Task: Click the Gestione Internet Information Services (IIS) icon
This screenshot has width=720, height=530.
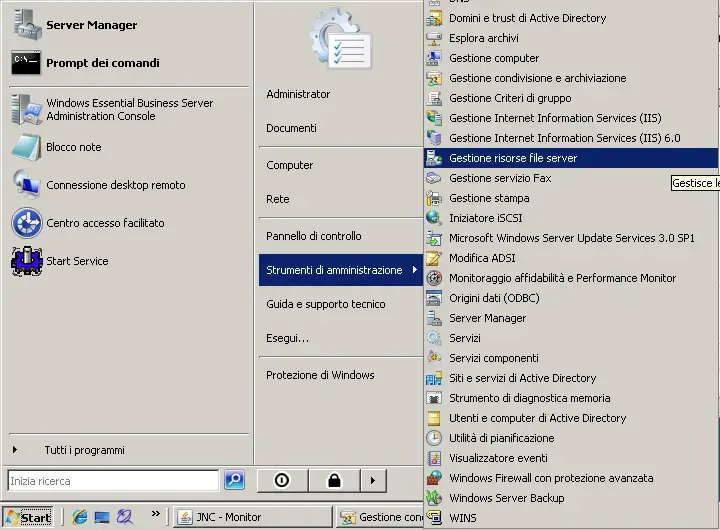Action: coord(434,118)
